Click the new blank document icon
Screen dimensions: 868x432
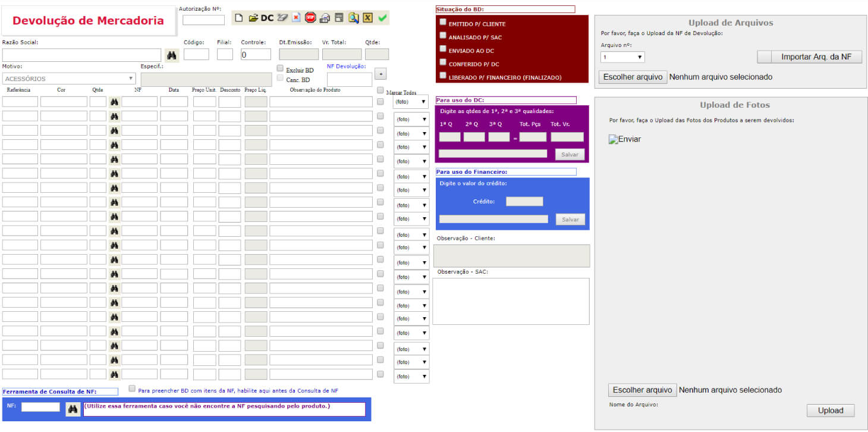tap(238, 18)
